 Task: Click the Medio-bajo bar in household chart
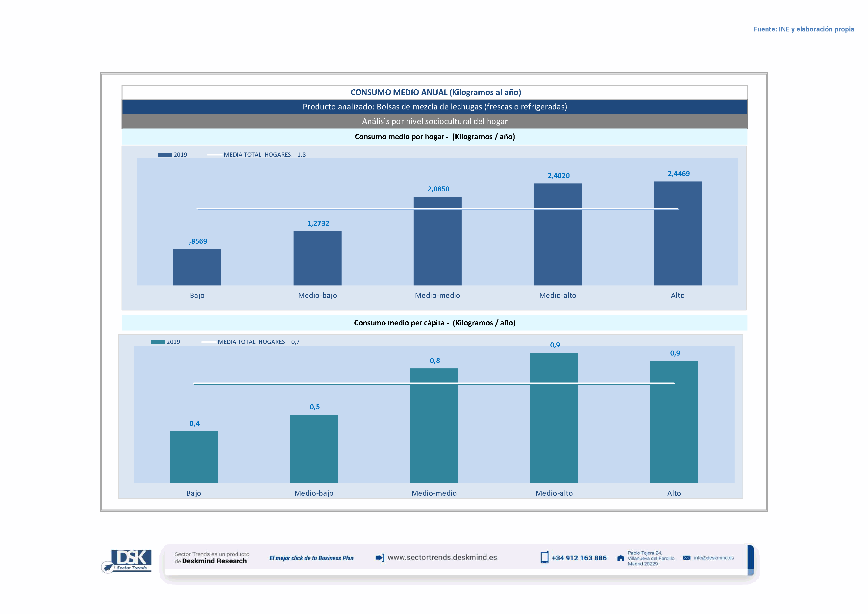point(317,258)
